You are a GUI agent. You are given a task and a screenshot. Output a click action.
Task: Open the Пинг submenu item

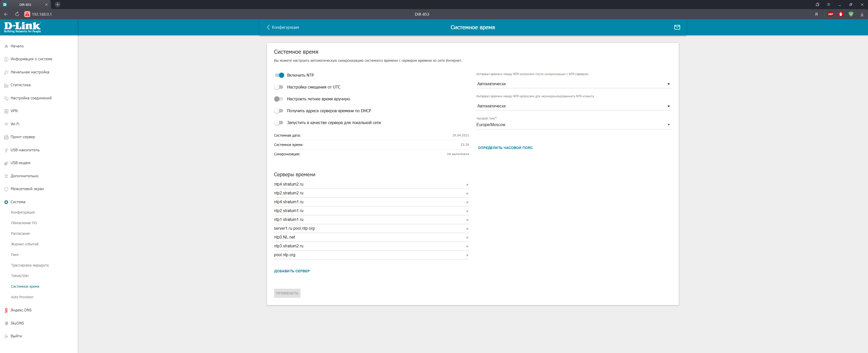coord(15,255)
